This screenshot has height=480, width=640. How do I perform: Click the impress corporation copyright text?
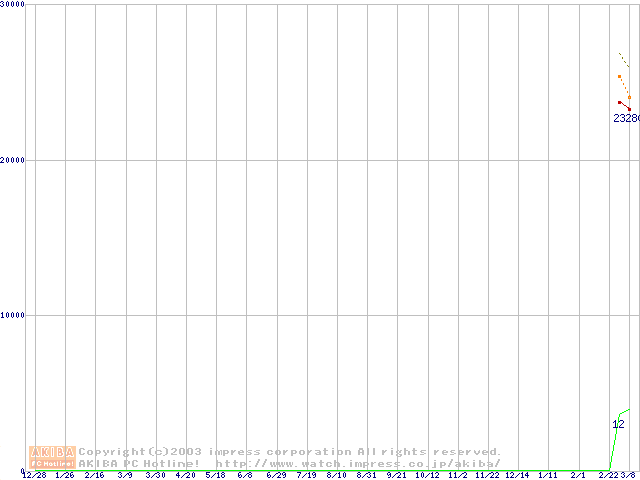click(290, 452)
